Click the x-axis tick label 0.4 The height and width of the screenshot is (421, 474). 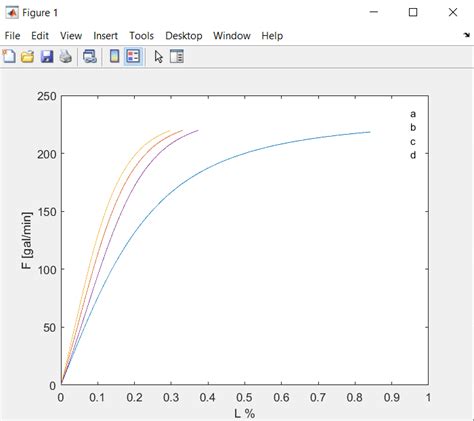click(208, 397)
